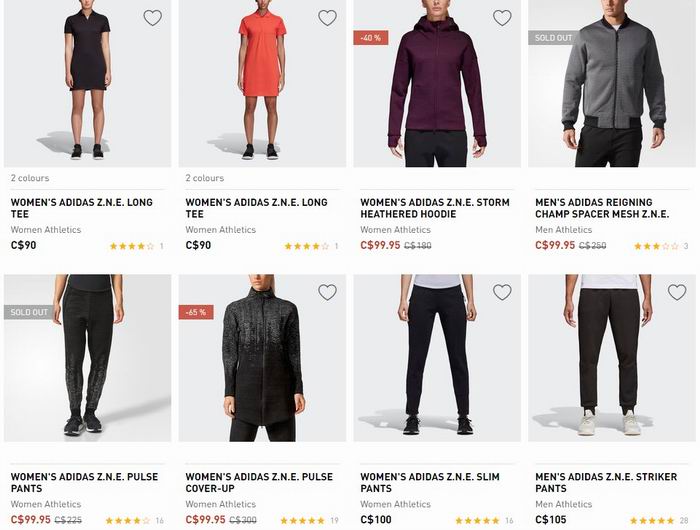Open the grey Reigning Champ jacket image
Image resolution: width=700 pixels, height=530 pixels.
(612, 83)
